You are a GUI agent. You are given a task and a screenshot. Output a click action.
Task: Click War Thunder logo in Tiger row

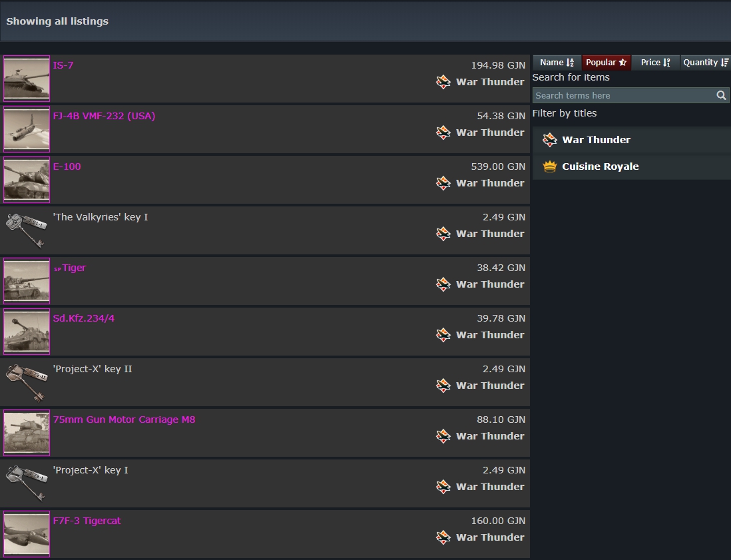[x=443, y=284]
